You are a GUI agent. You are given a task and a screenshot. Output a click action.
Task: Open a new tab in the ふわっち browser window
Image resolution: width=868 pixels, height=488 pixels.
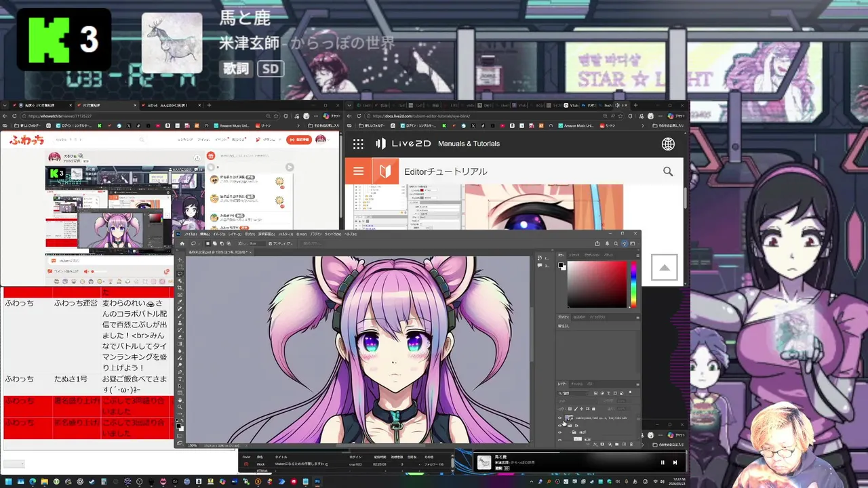(x=209, y=105)
